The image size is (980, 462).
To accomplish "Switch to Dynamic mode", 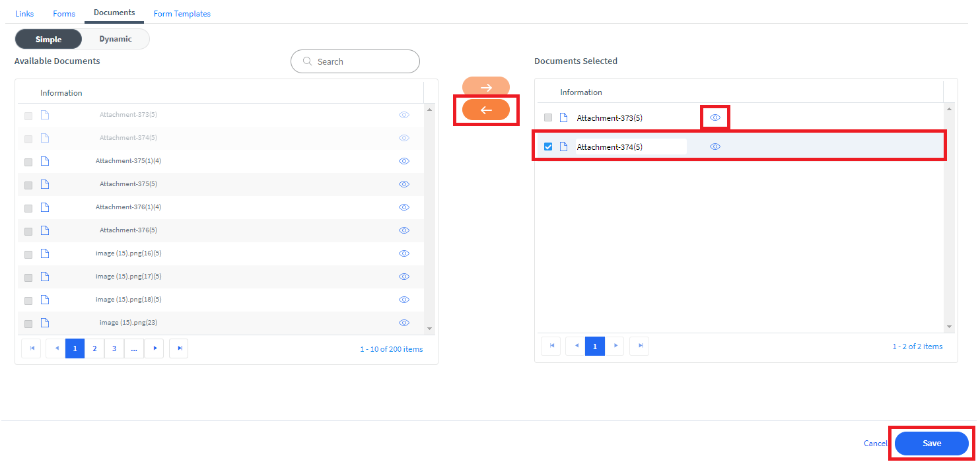I will [116, 39].
